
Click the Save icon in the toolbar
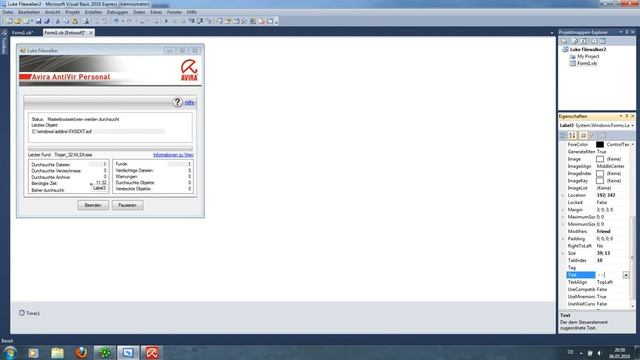39,21
